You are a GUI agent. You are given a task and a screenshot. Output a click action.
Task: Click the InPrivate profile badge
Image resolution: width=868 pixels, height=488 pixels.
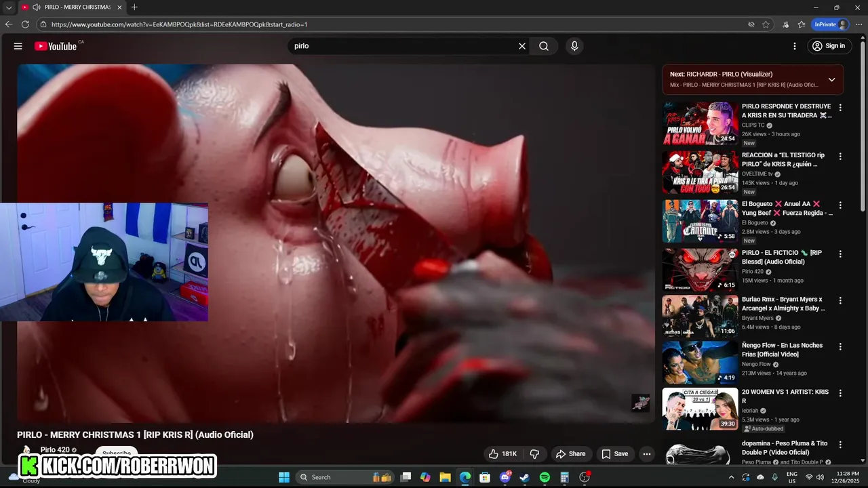(x=831, y=24)
